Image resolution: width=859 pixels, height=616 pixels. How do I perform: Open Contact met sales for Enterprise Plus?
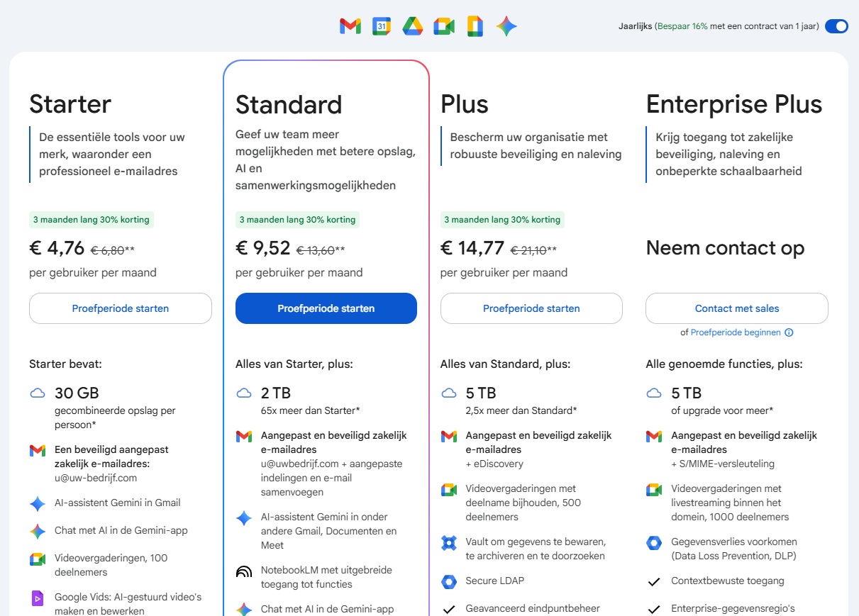click(x=736, y=308)
